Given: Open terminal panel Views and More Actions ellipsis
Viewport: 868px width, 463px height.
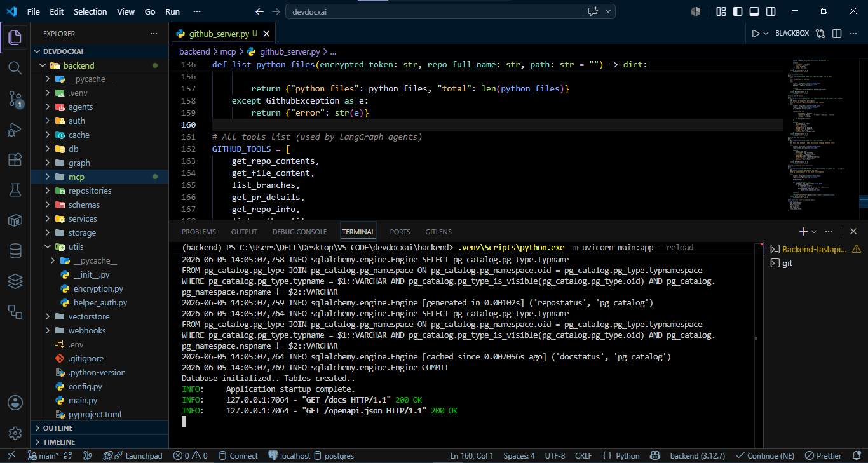Looking at the screenshot, I should tap(829, 232).
